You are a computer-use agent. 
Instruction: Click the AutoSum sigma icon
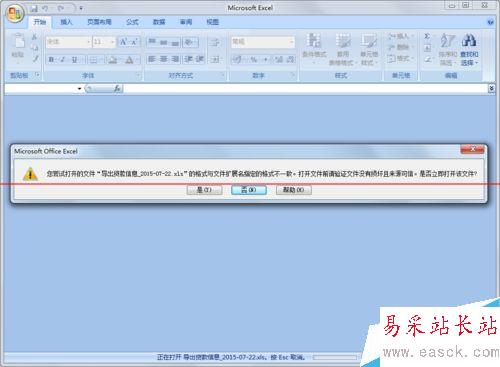[428, 36]
